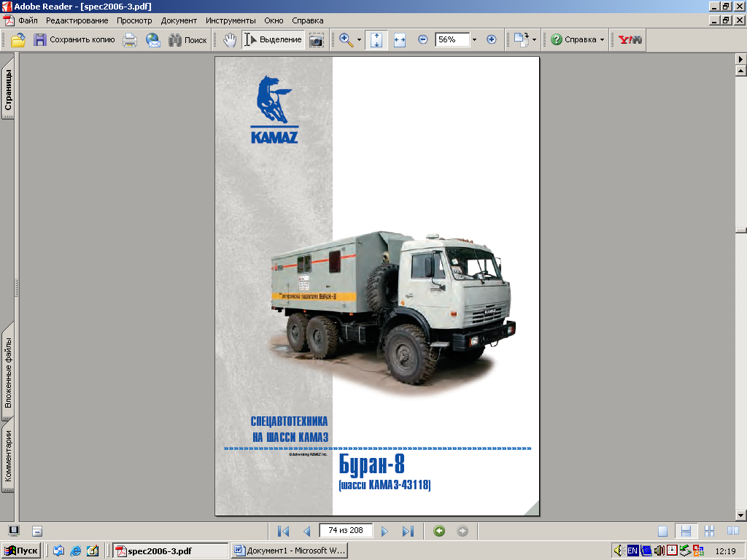This screenshot has height=560, width=747.
Task: Switch to Continuous Facing layout
Action: (x=709, y=531)
